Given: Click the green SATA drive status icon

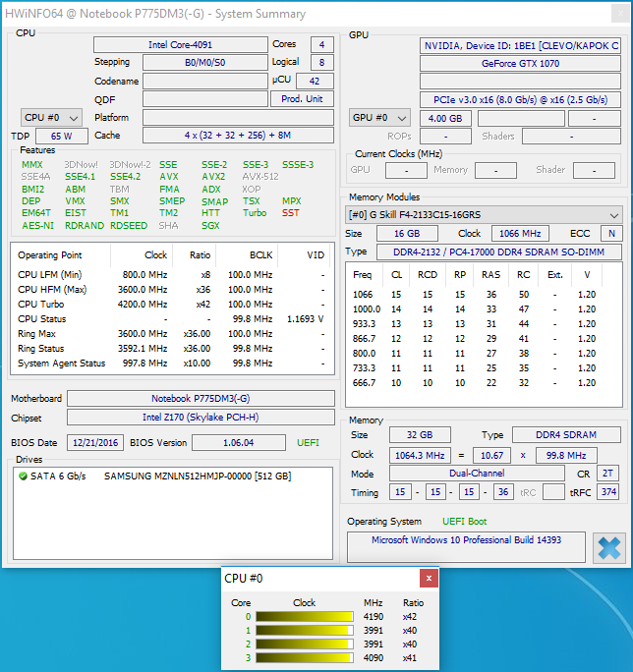Looking at the screenshot, I should click(x=24, y=476).
